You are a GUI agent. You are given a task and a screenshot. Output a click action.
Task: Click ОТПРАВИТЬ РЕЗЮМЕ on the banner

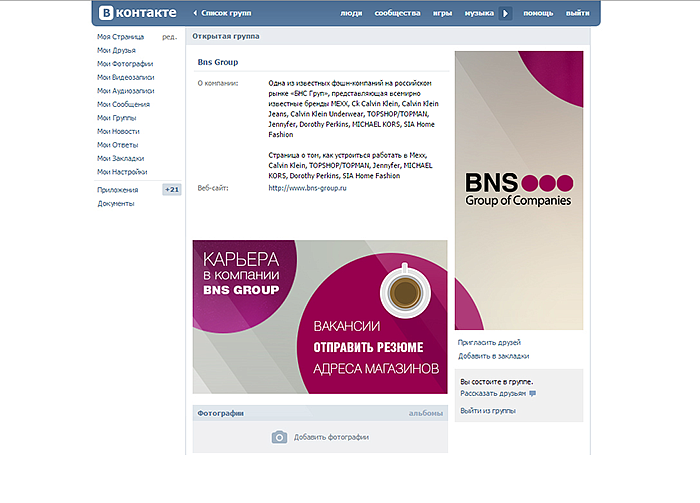[x=368, y=347]
